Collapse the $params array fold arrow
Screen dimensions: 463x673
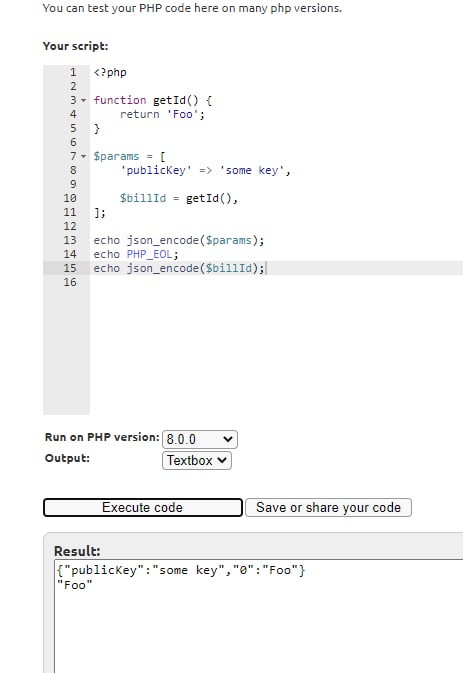(x=84, y=156)
